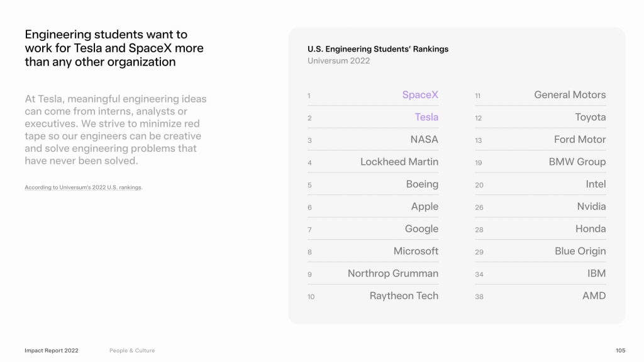Select the Boeing ranking row

[373, 184]
